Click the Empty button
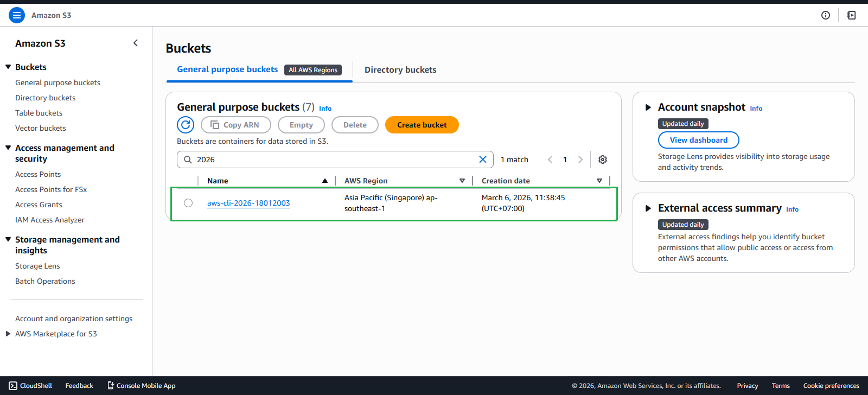Screen dimensions: 868x395 301,125
